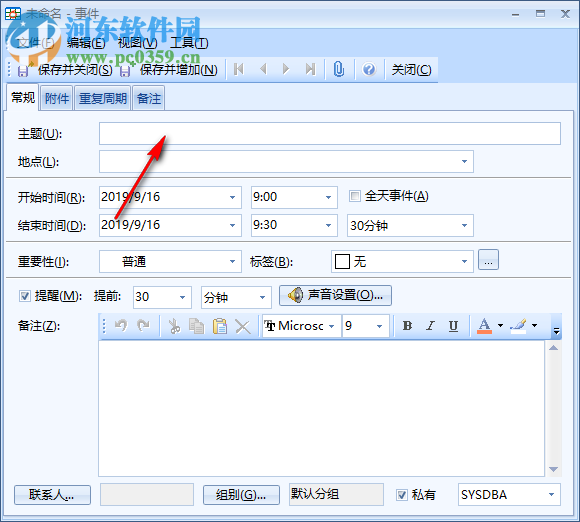Image resolution: width=580 pixels, height=522 pixels.
Task: Click the notes scrollbar up arrow
Action: pyautogui.click(x=553, y=347)
